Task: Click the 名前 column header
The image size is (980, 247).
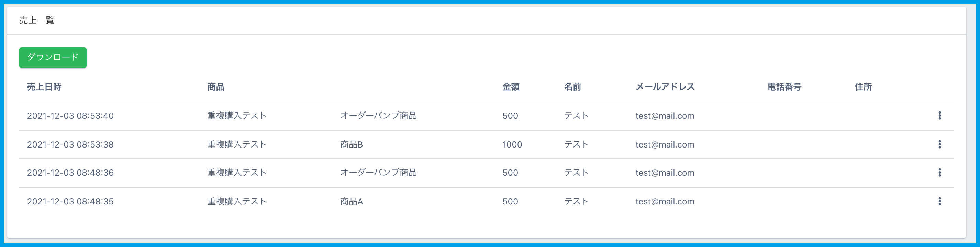Action: click(x=572, y=87)
